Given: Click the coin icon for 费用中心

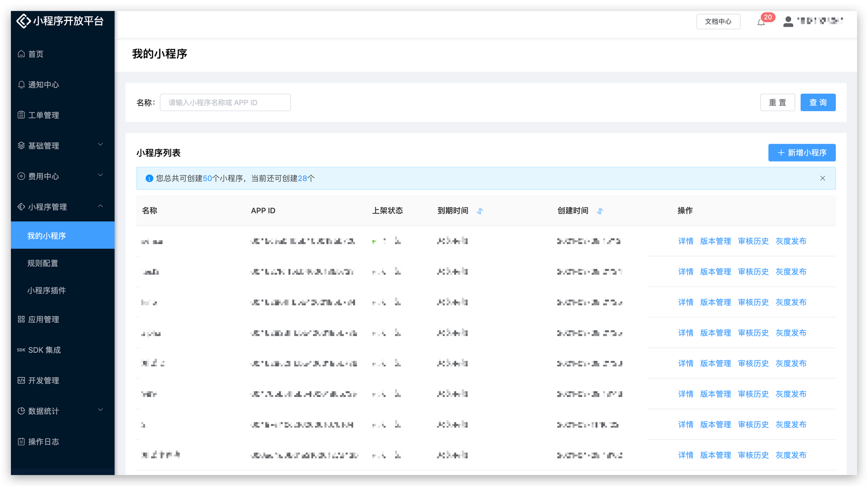Looking at the screenshot, I should click(x=21, y=176).
